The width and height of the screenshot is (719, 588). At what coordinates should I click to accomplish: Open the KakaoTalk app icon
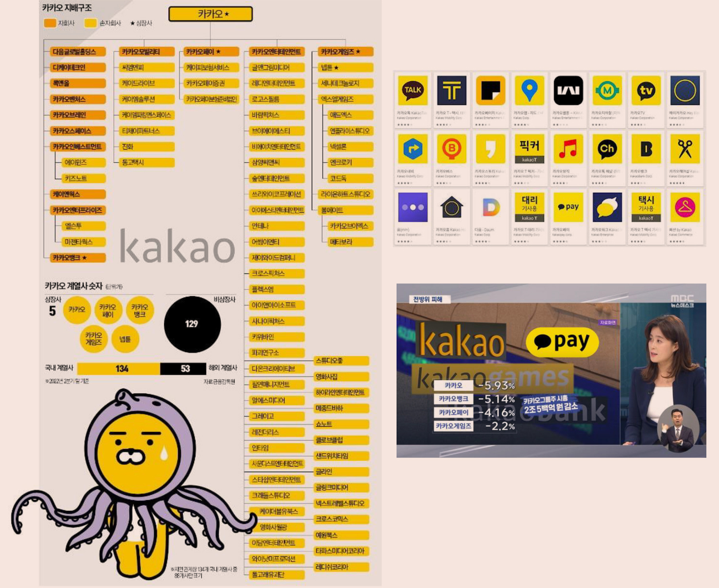(413, 90)
